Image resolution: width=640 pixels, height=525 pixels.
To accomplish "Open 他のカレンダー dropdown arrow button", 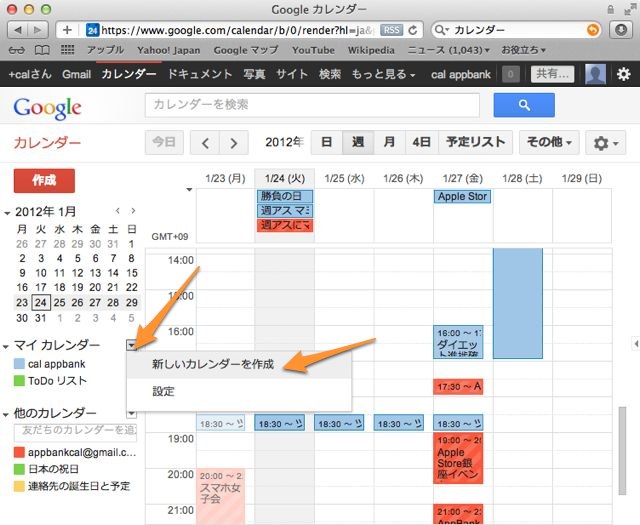I will pyautogui.click(x=131, y=414).
